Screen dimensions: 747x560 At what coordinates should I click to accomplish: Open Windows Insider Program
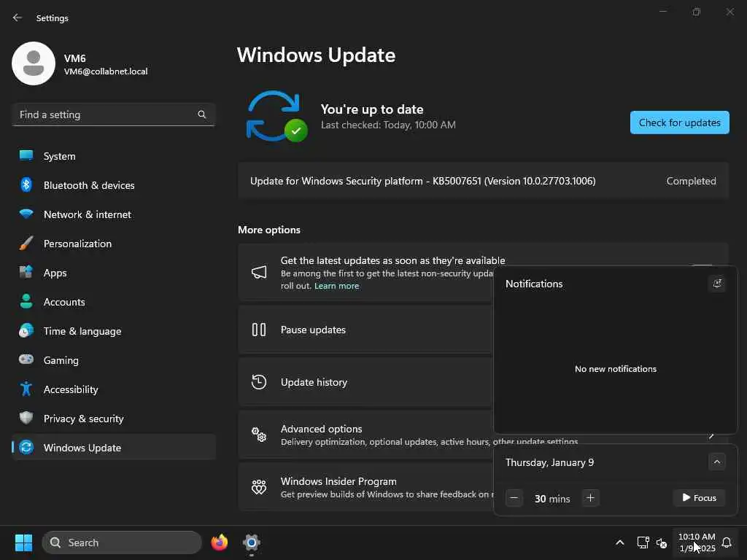pos(365,486)
